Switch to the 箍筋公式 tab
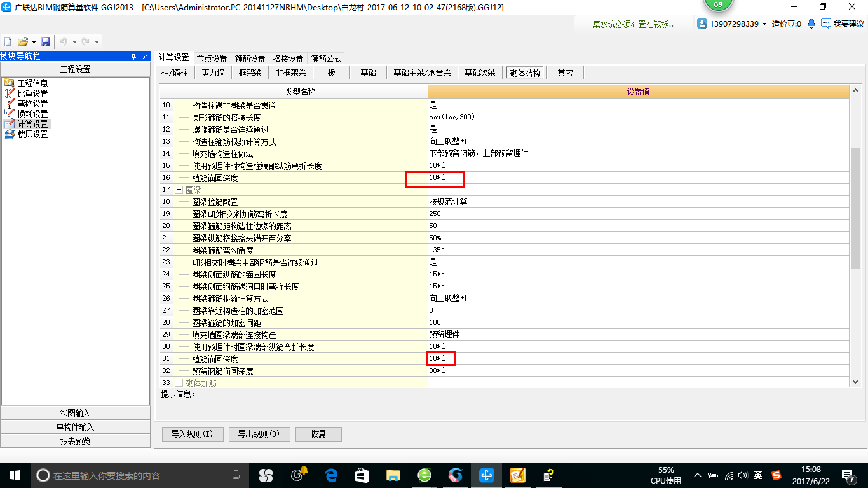Viewport: 868px width, 488px height. tap(327, 58)
